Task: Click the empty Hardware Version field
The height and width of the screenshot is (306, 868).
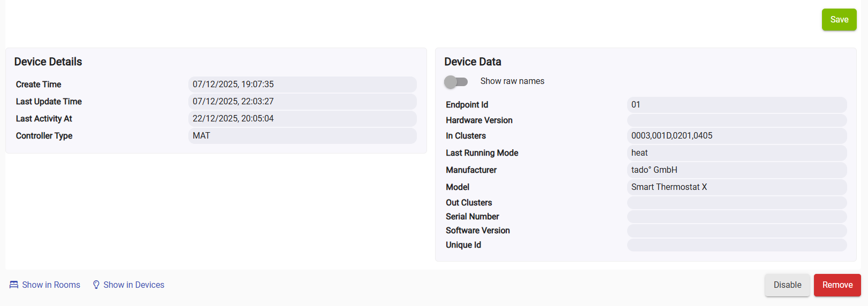Action: [736, 120]
